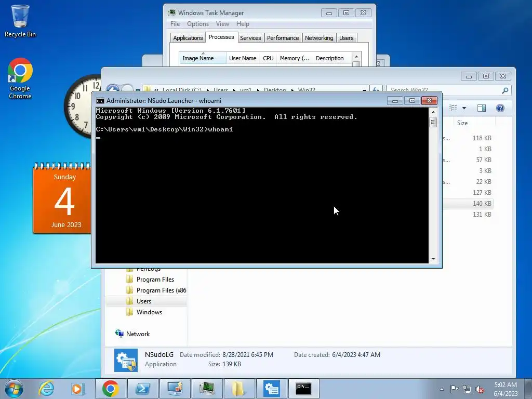This screenshot has width=532, height=399.
Task: Open Chrome from the taskbar
Action: tap(111, 389)
